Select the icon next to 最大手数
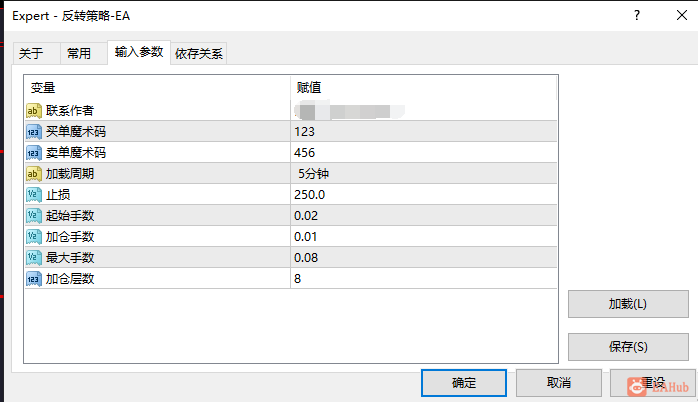698x402 pixels. (x=34, y=257)
